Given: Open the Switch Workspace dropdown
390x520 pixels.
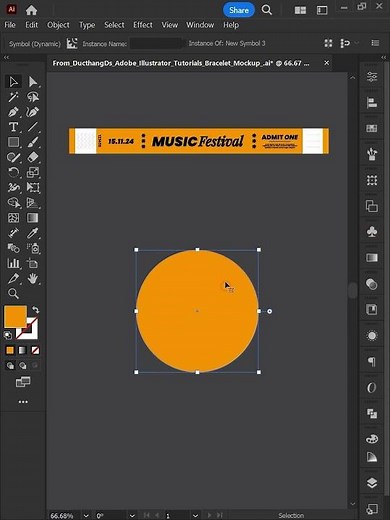Looking at the screenshot, I should 322,10.
